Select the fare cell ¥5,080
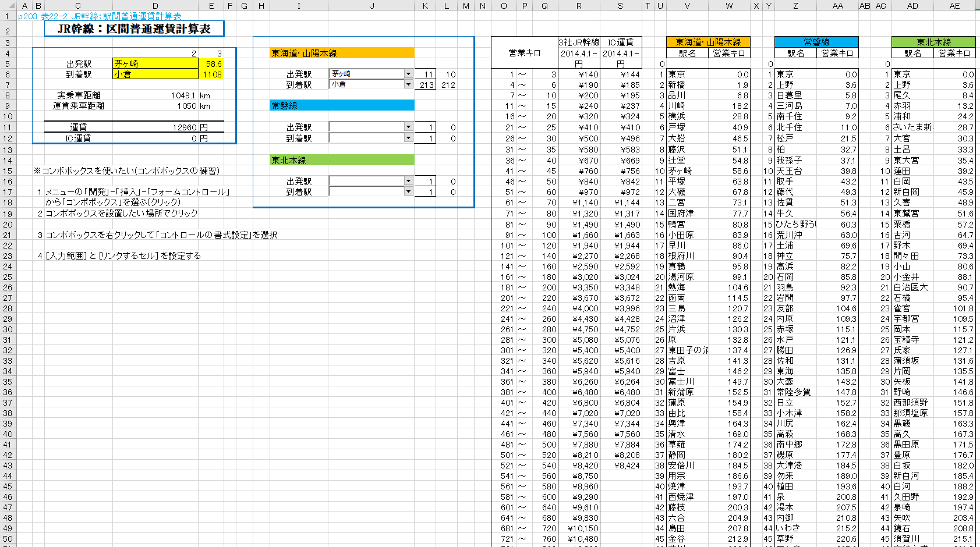980x547 pixels. (579, 340)
